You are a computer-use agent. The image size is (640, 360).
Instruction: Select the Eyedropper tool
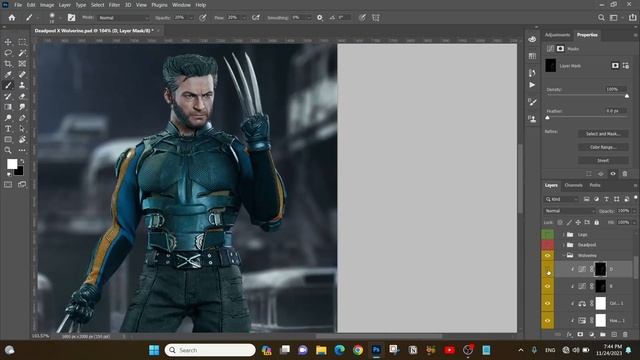(x=8, y=75)
